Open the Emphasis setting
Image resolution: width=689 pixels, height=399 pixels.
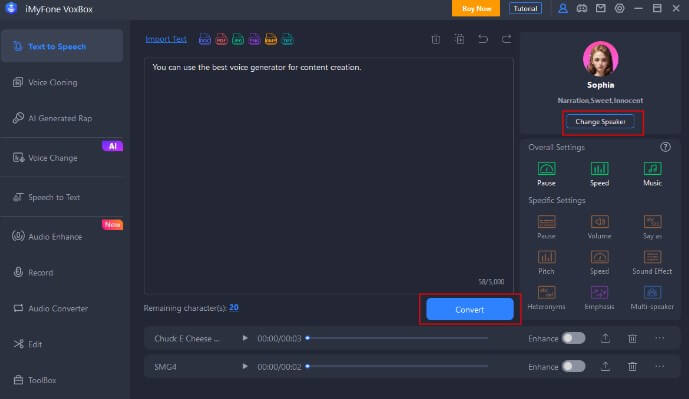pyautogui.click(x=599, y=297)
